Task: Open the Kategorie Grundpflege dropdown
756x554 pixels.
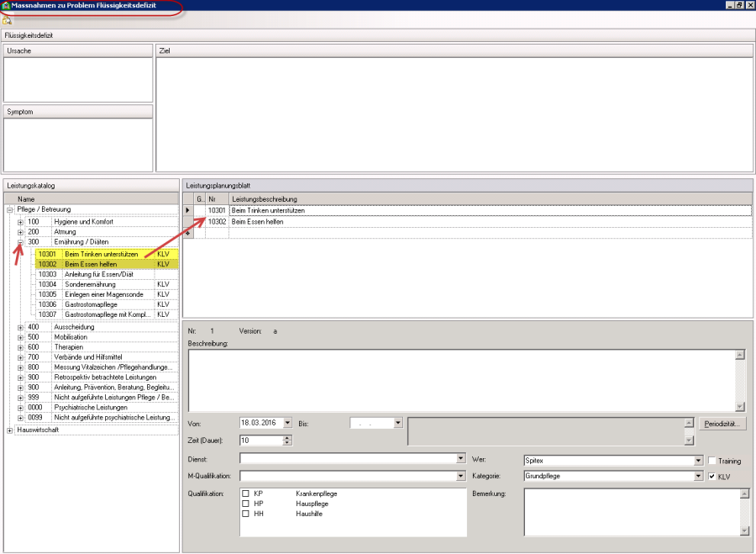Action: coord(697,476)
